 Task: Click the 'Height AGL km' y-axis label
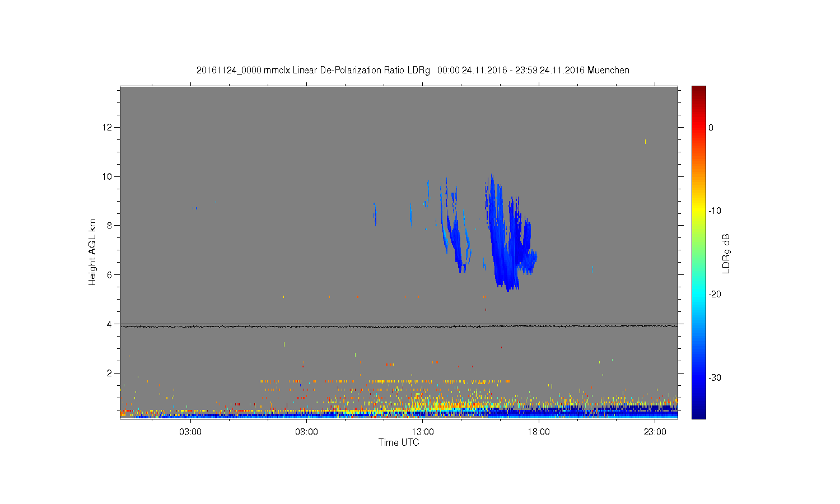(x=92, y=252)
